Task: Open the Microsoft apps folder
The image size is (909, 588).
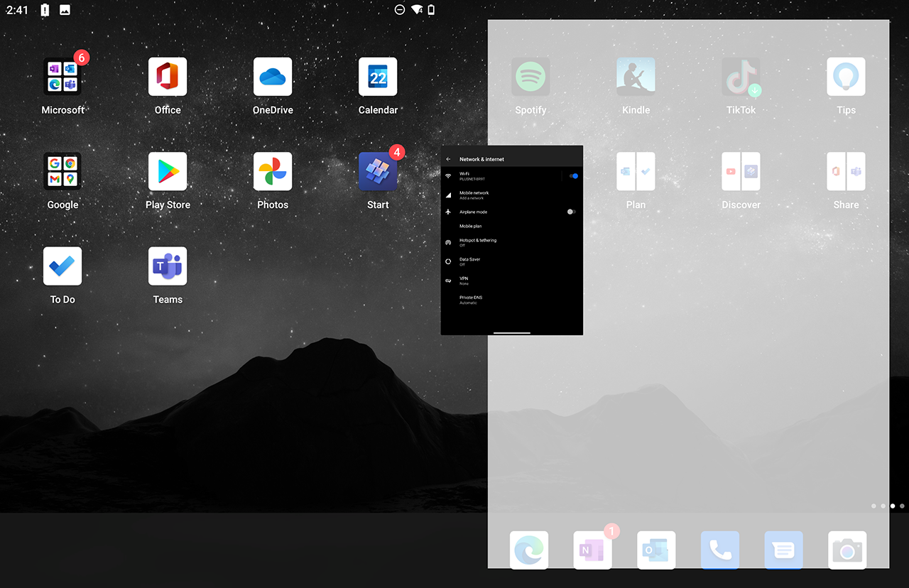Action: (x=62, y=77)
